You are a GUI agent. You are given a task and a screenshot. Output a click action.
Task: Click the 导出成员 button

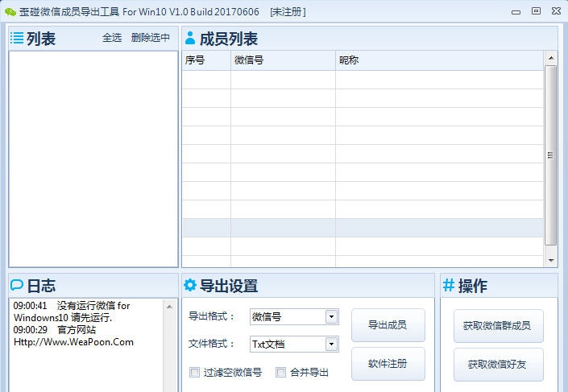388,324
